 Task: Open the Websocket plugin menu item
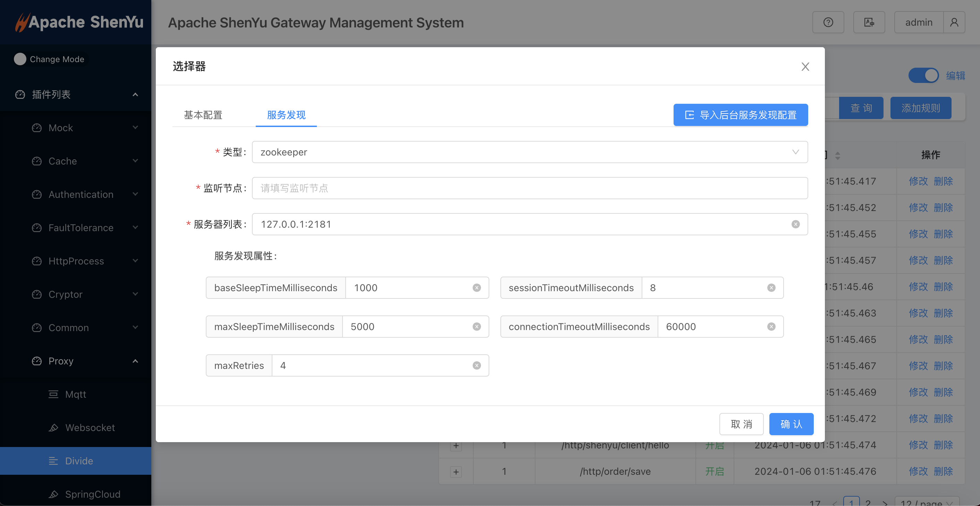(90, 428)
